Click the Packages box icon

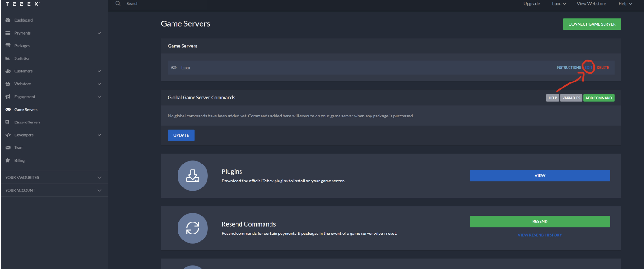click(8, 46)
